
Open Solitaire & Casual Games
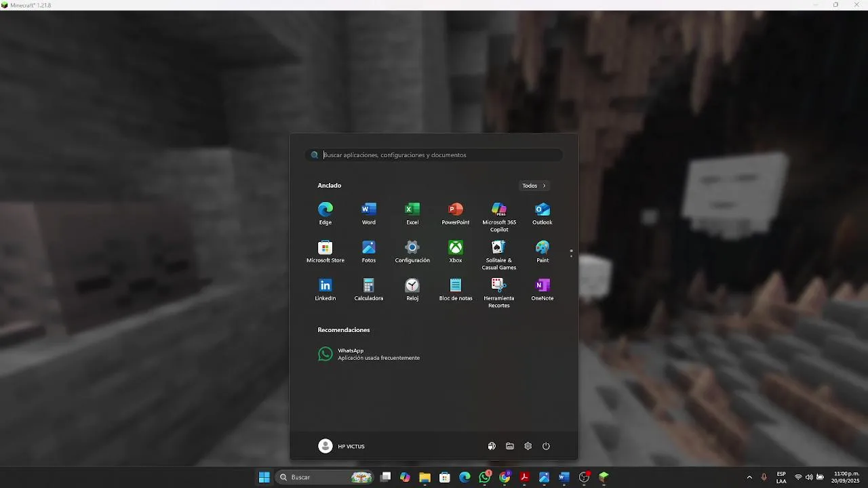pos(499,255)
